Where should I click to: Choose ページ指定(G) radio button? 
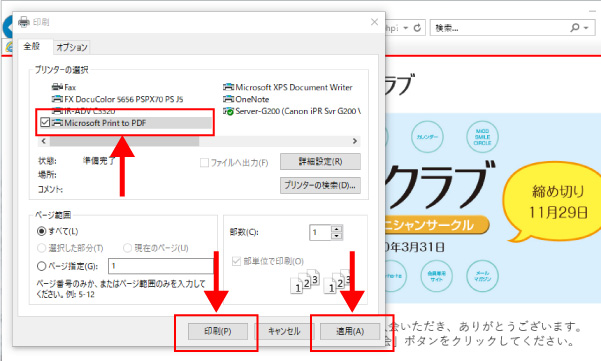(41, 266)
